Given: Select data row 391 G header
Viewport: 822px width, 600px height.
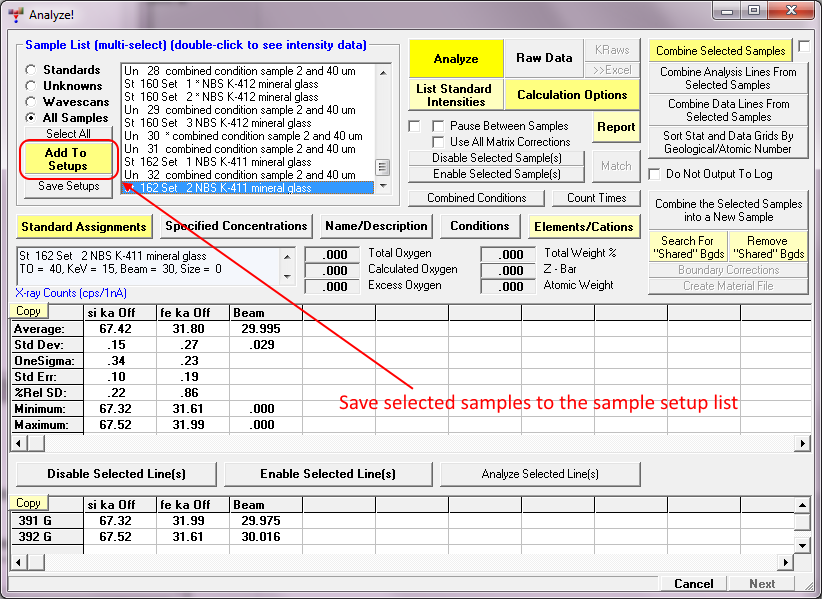Looking at the screenshot, I should pos(46,521).
